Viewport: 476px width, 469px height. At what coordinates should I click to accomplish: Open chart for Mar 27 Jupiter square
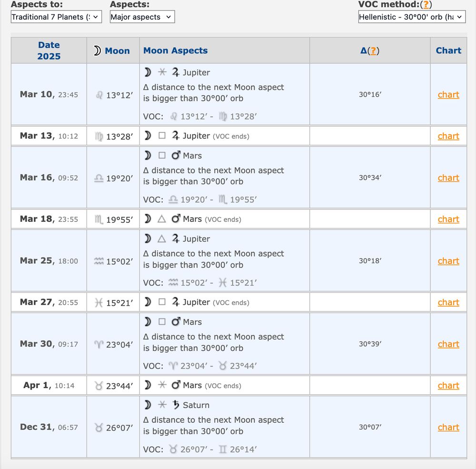pos(448,302)
